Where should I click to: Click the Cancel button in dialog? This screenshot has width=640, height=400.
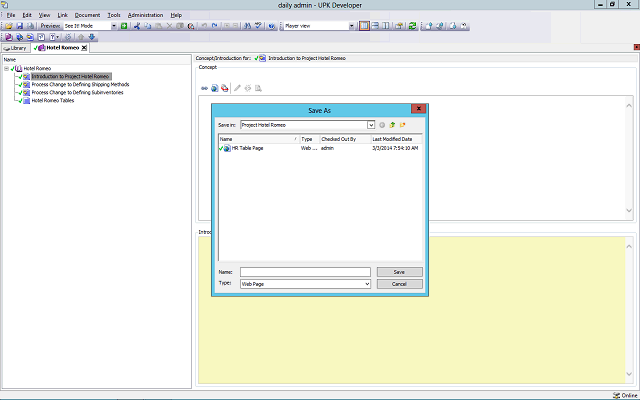(400, 284)
